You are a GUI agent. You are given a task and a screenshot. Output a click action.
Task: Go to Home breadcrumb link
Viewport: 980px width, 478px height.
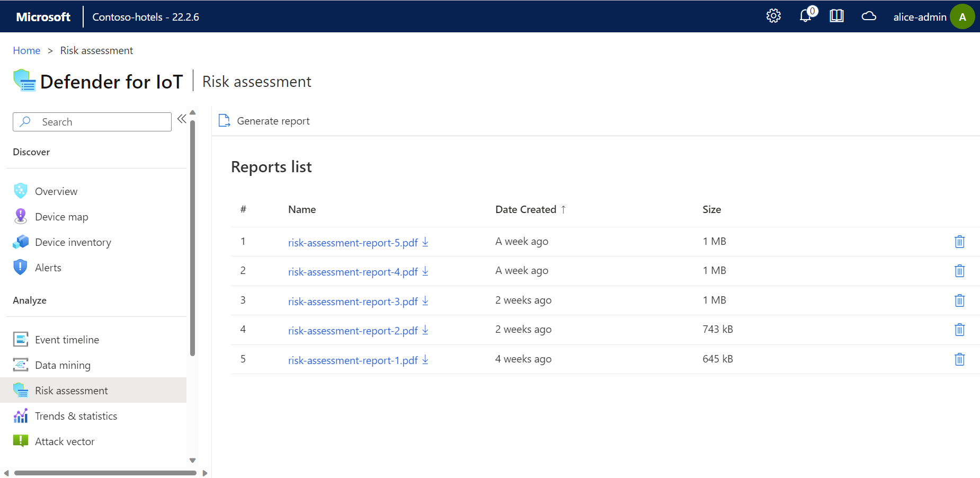point(26,50)
